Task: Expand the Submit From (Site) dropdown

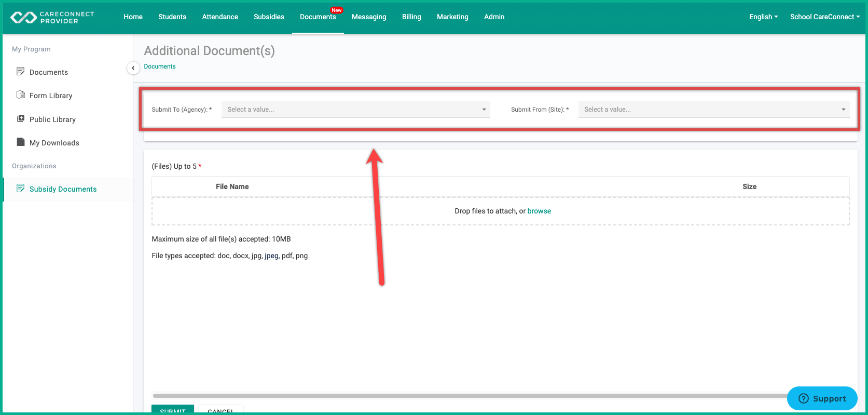Action: (x=714, y=109)
